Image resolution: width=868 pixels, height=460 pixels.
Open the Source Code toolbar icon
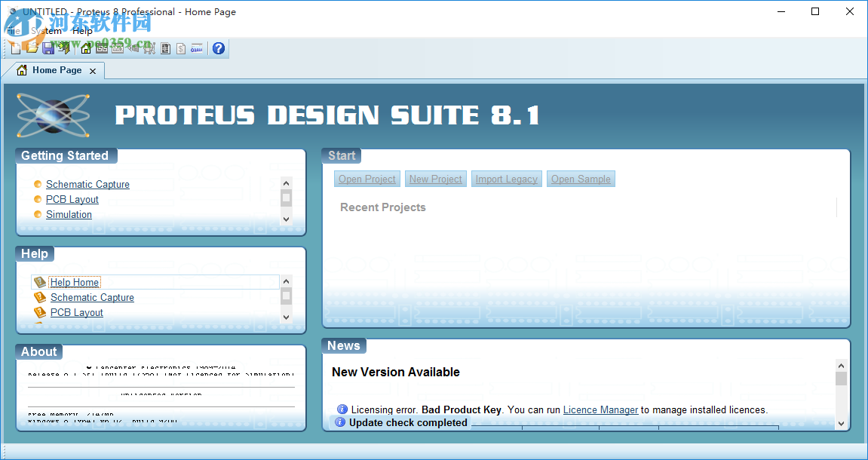(197, 48)
